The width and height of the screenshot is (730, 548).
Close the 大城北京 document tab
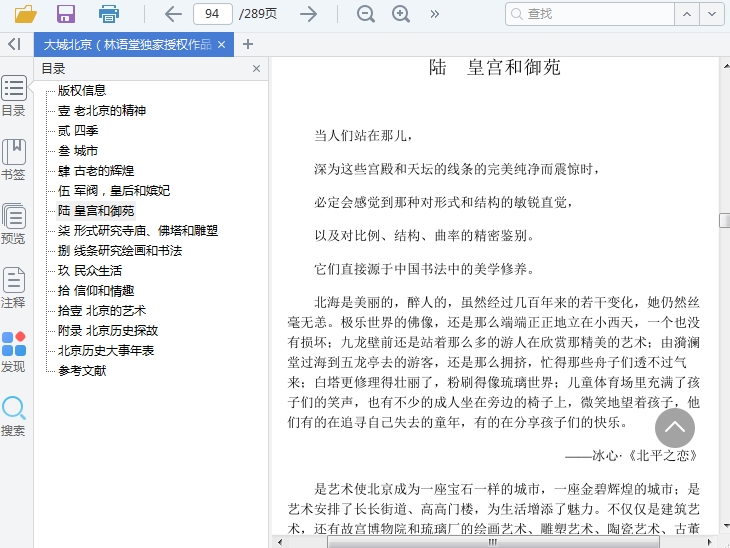pyautogui.click(x=222, y=45)
